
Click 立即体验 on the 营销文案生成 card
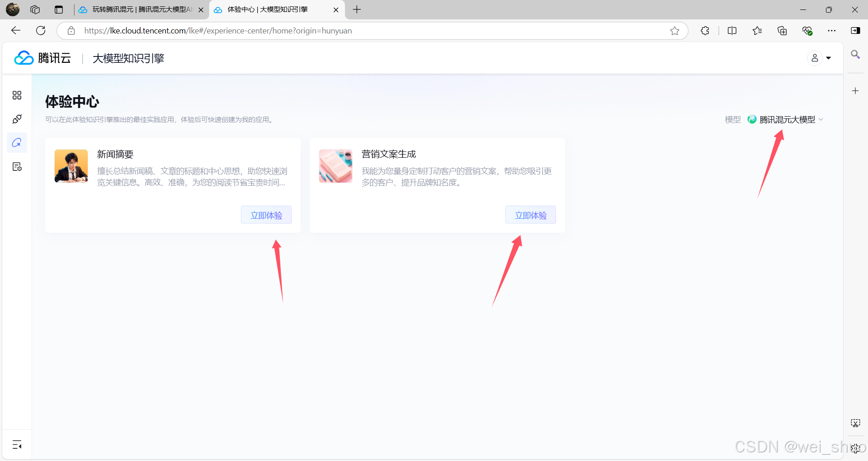point(531,215)
